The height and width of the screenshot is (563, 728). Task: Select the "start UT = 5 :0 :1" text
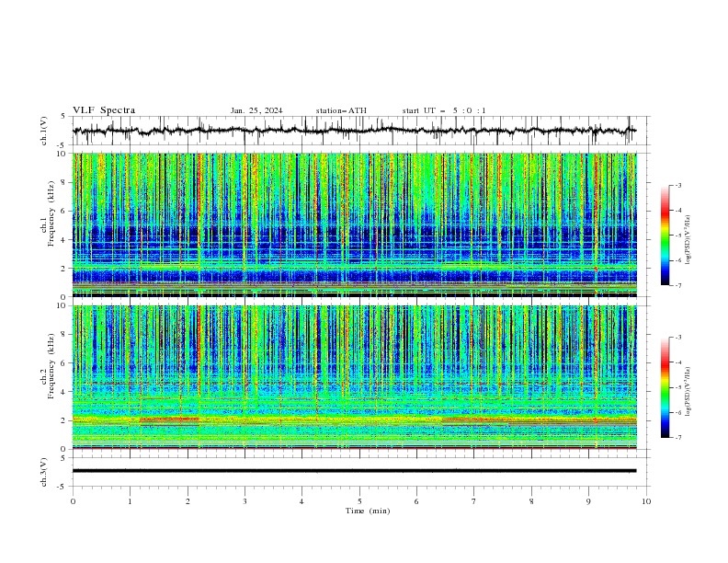click(444, 110)
